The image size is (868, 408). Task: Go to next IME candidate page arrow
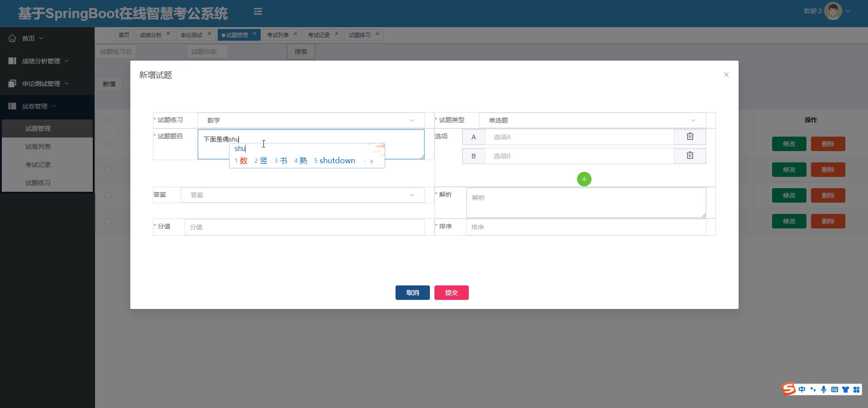(x=372, y=161)
